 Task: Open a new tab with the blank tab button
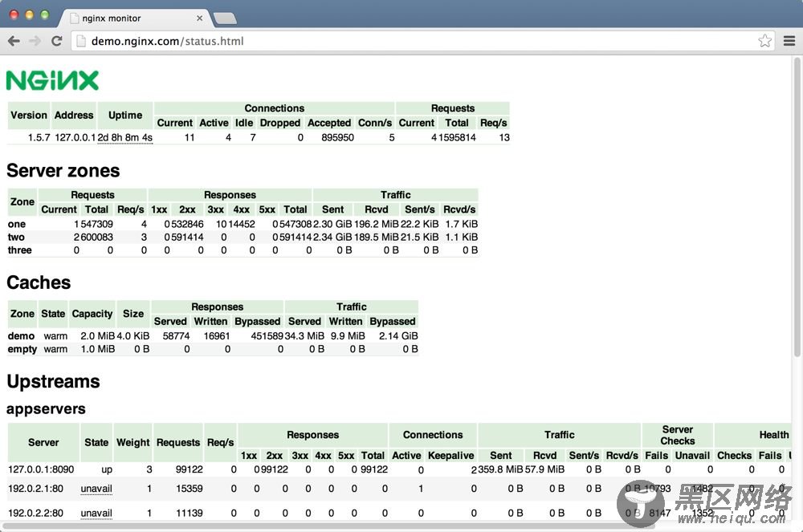pyautogui.click(x=225, y=19)
